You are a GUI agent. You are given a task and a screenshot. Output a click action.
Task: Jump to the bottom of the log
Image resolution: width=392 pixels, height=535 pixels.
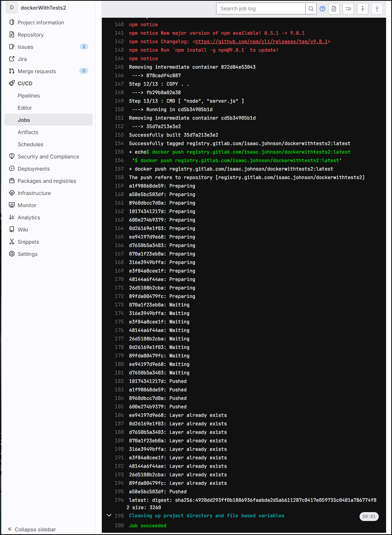click(377, 8)
